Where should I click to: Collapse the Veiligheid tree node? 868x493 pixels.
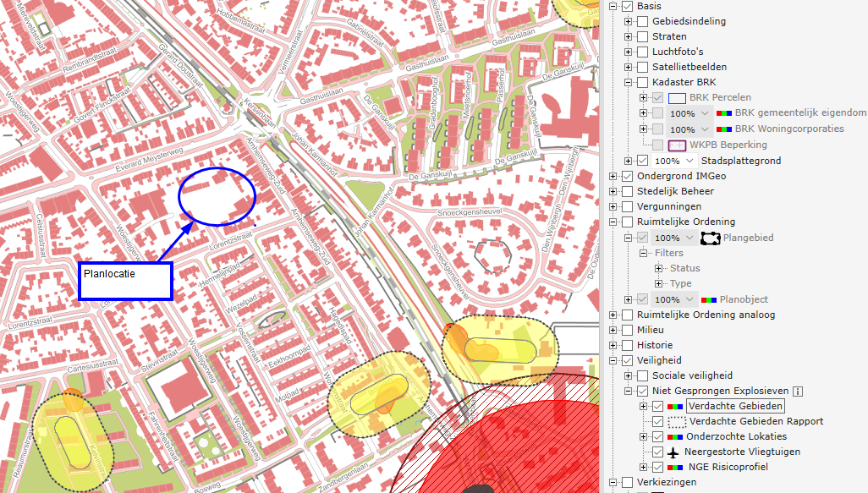point(613,361)
